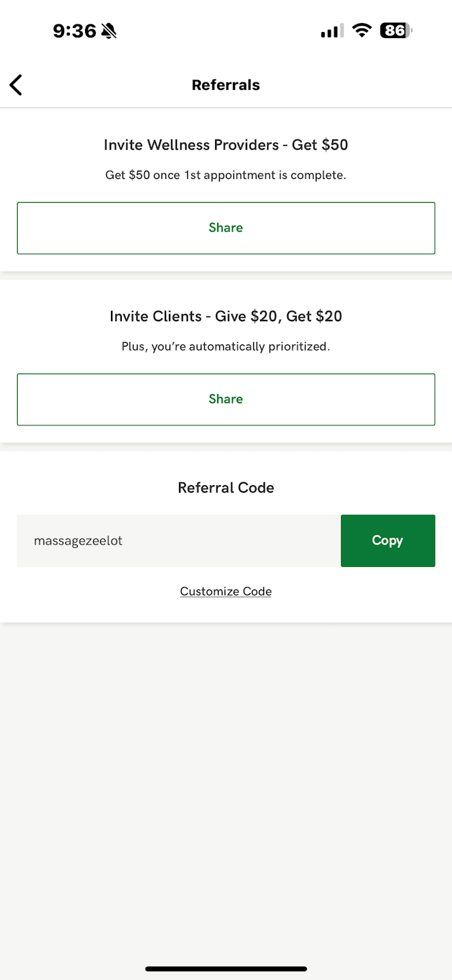Share the Wellness Providers invite
Viewport: 452px width, 980px height.
pos(226,228)
